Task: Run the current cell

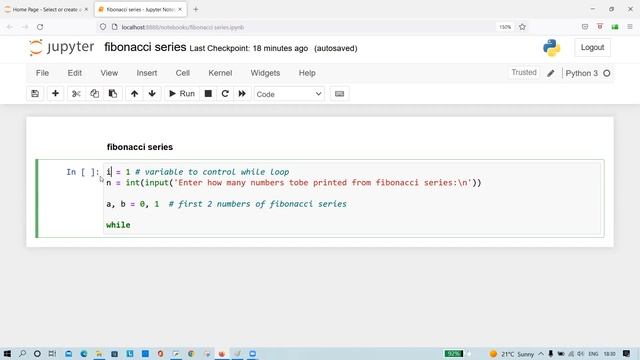Action: (x=182, y=94)
